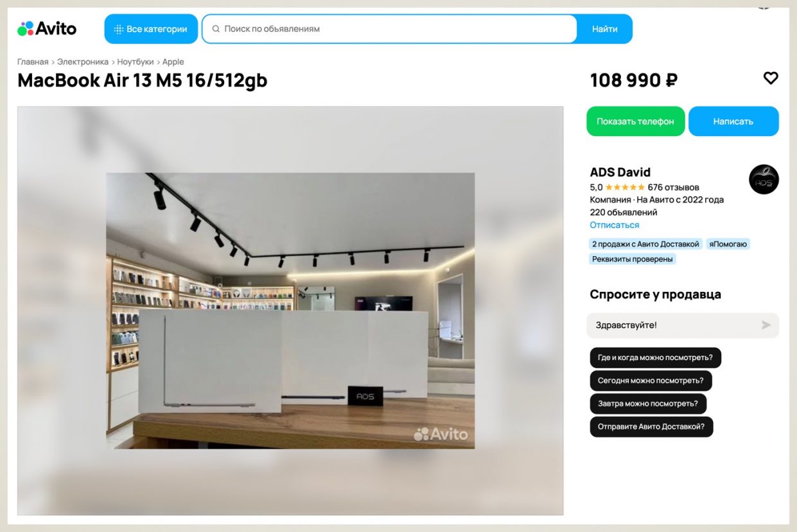Open the Все категории menu
The width and height of the screenshot is (797, 532).
click(151, 29)
